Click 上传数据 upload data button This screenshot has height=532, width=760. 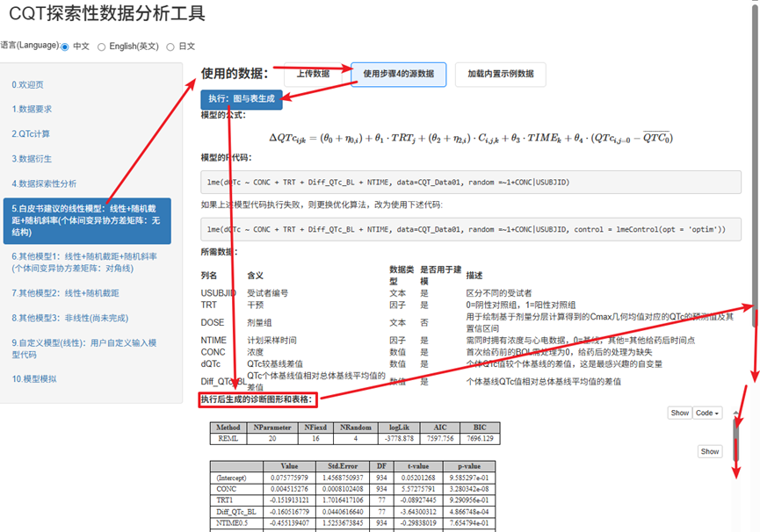312,75
